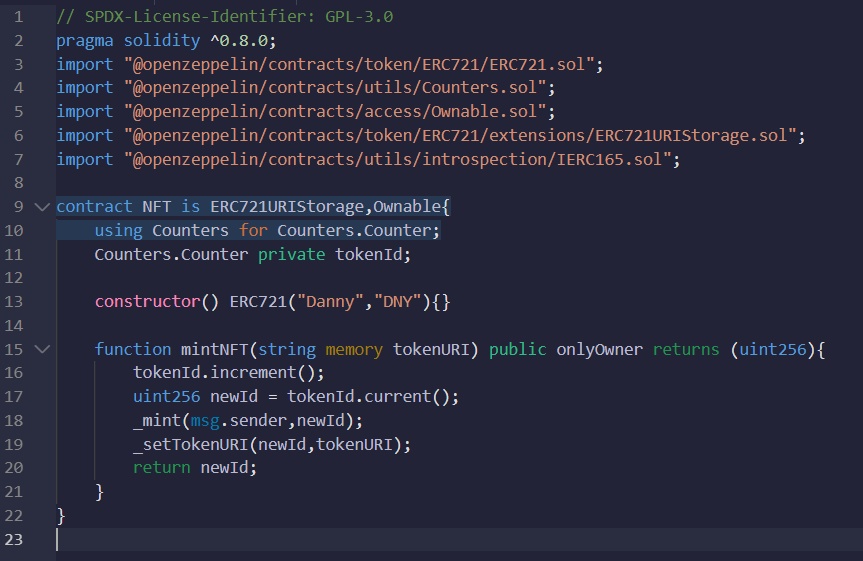Click 'solidity' on line 2
The height and width of the screenshot is (561, 863).
pyautogui.click(x=162, y=41)
